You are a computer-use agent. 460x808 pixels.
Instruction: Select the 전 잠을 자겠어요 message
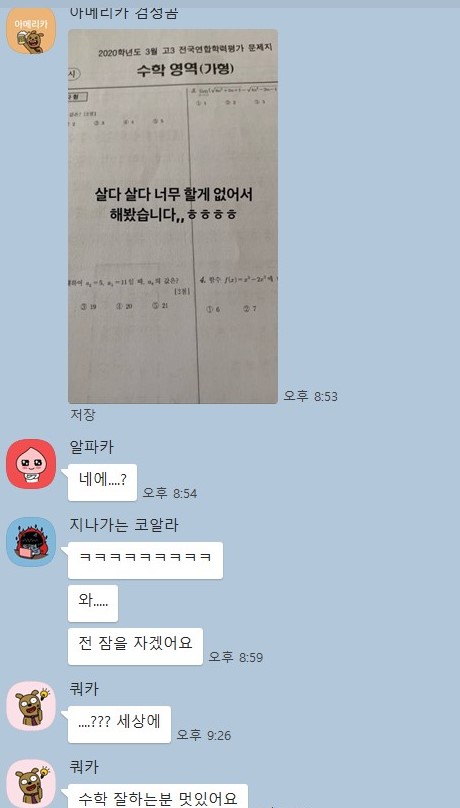coord(135,646)
